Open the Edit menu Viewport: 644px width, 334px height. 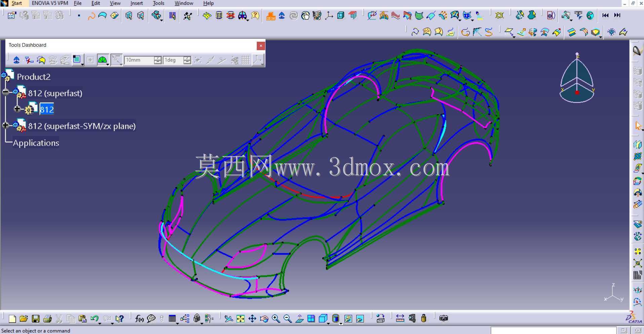pos(96,3)
